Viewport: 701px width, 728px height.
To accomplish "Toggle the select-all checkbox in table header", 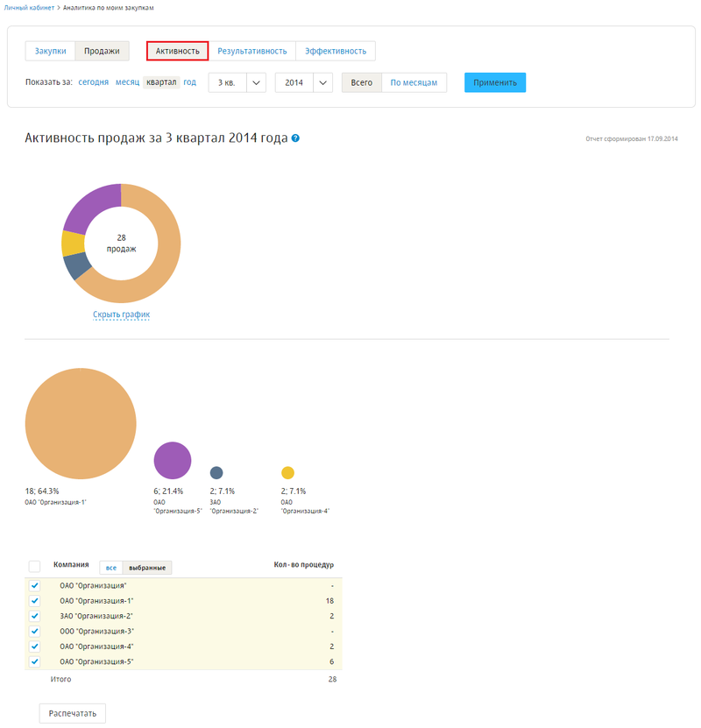I will [x=34, y=566].
